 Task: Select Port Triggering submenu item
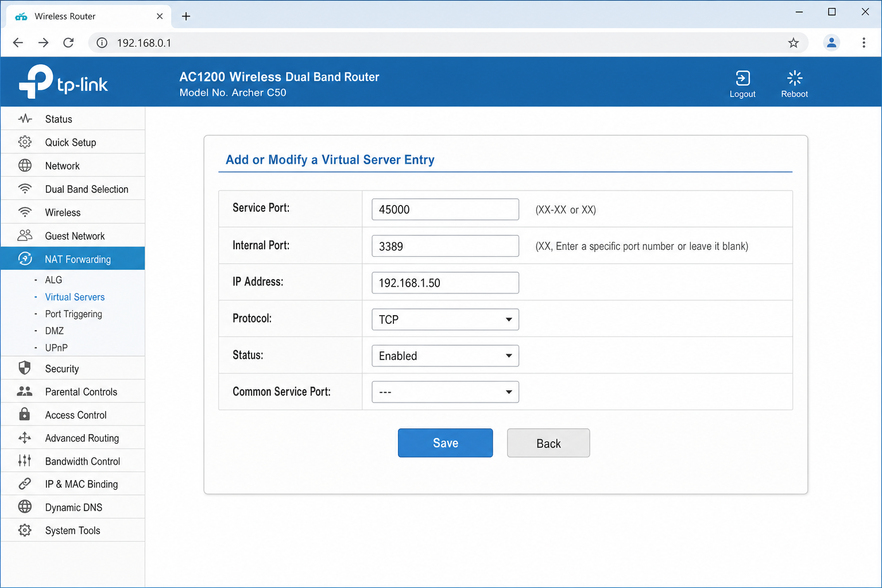click(73, 314)
